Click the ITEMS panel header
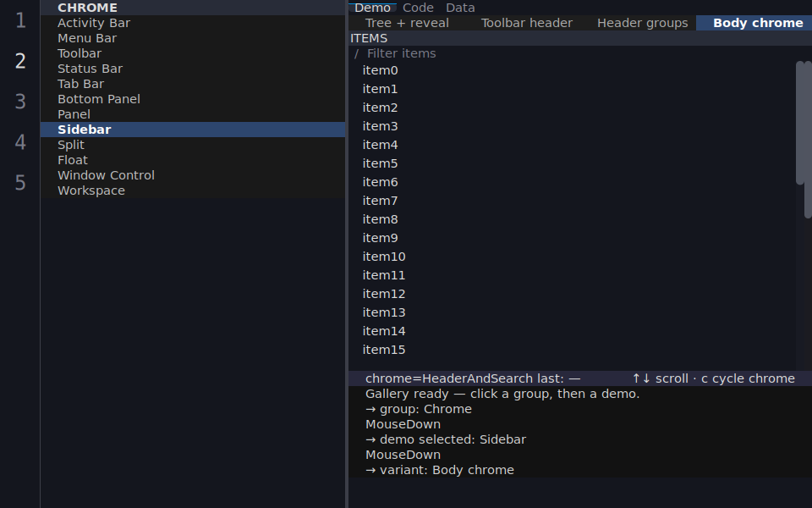Viewport: 812px width, 508px height. (x=580, y=38)
